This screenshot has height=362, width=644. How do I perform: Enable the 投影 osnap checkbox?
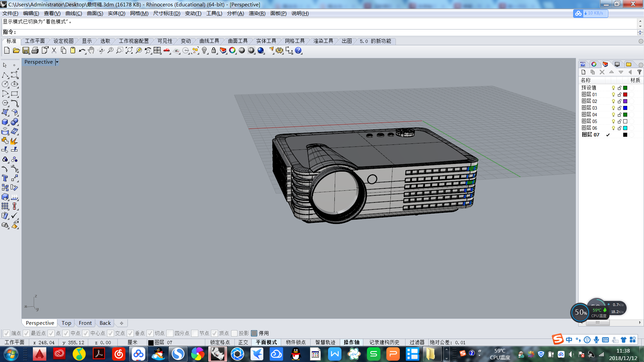click(x=234, y=333)
